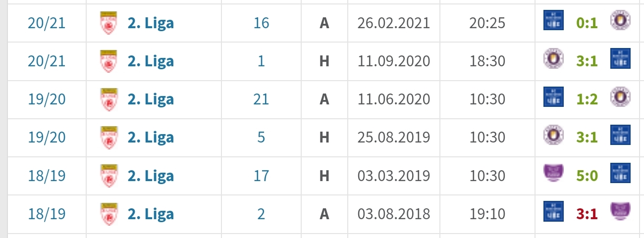Open the 1:2 match result link
The image size is (644, 238).
point(587,99)
